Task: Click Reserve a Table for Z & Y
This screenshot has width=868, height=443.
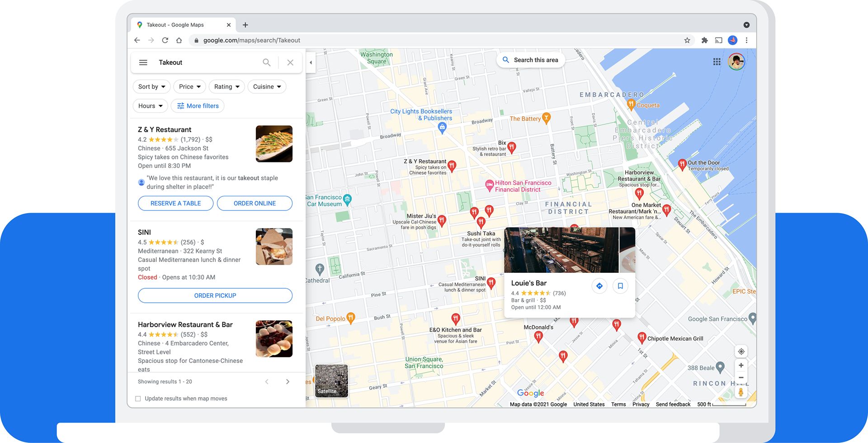Action: [175, 203]
